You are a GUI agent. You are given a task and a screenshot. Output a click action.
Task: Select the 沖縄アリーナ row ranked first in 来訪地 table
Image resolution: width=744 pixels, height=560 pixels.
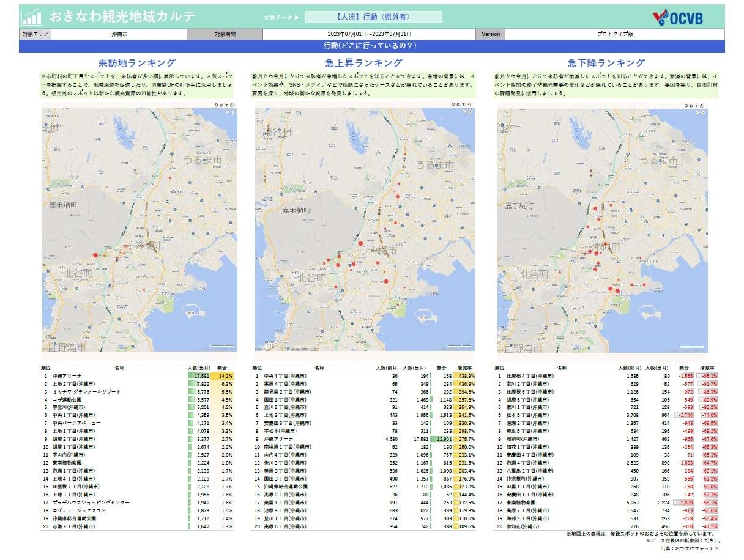(x=66, y=376)
